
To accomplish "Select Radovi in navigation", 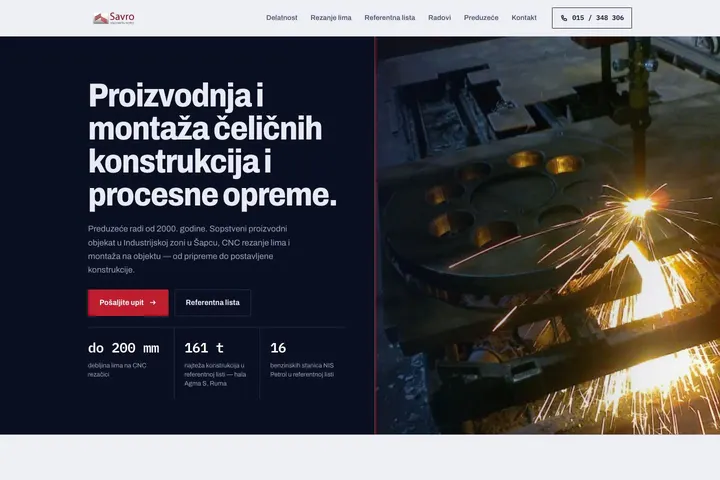I will pyautogui.click(x=439, y=18).
